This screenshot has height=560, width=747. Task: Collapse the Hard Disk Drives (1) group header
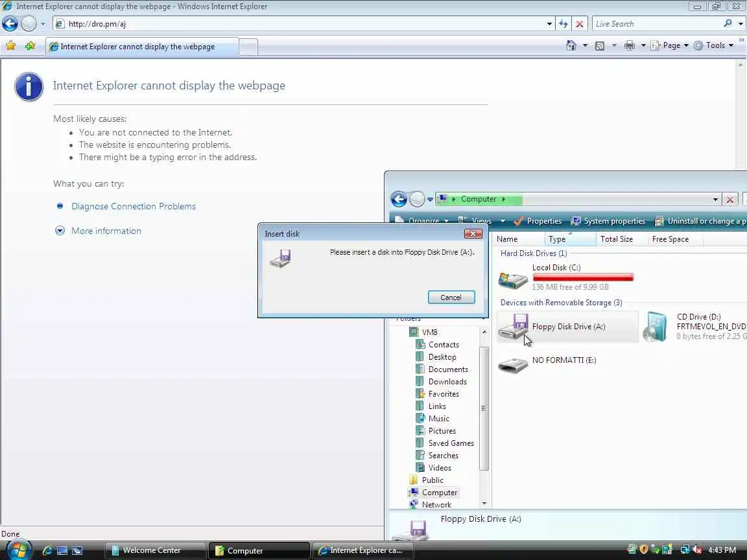(x=534, y=253)
